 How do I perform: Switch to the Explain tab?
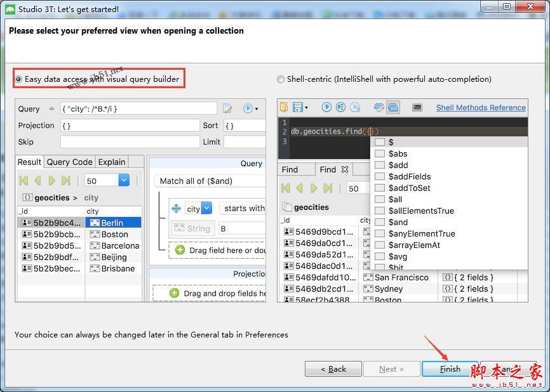coord(112,162)
